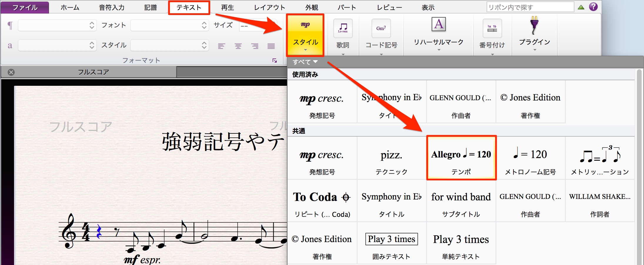Screen dimensions: 644x265
Task: Open the character style combo box
Action: click(x=57, y=45)
